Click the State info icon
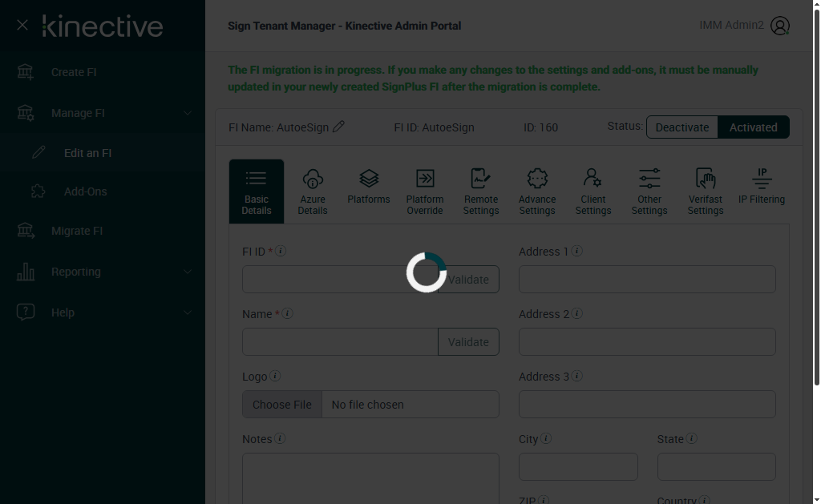 pyautogui.click(x=692, y=438)
